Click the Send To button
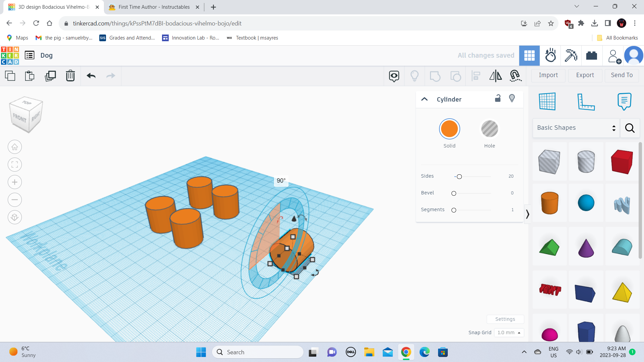The image size is (644, 362). click(622, 75)
